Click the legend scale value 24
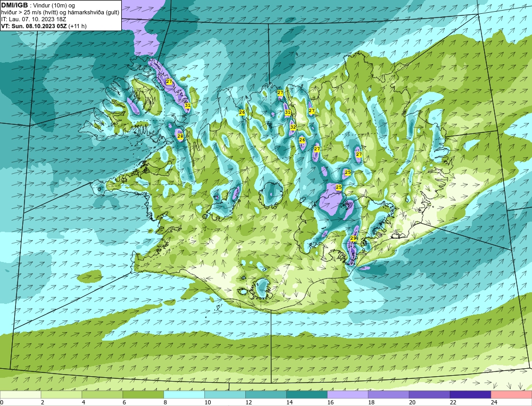This screenshot has height=406, width=532. [494, 402]
